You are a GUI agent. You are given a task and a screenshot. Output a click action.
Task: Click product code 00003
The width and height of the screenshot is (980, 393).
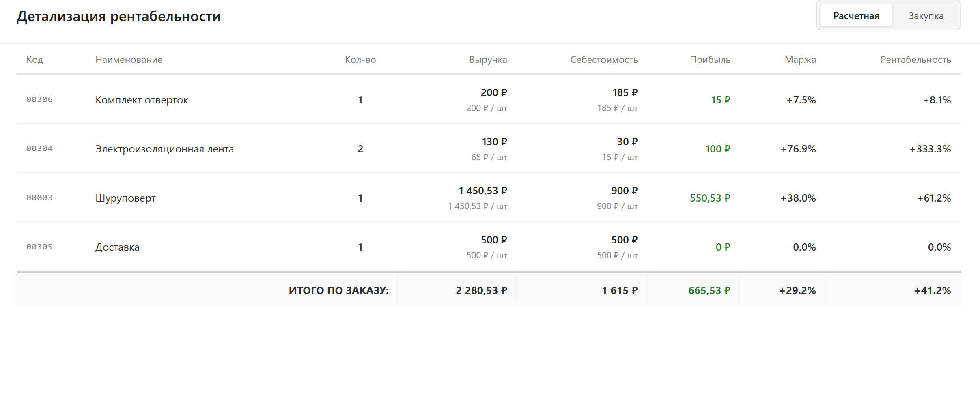[39, 198]
